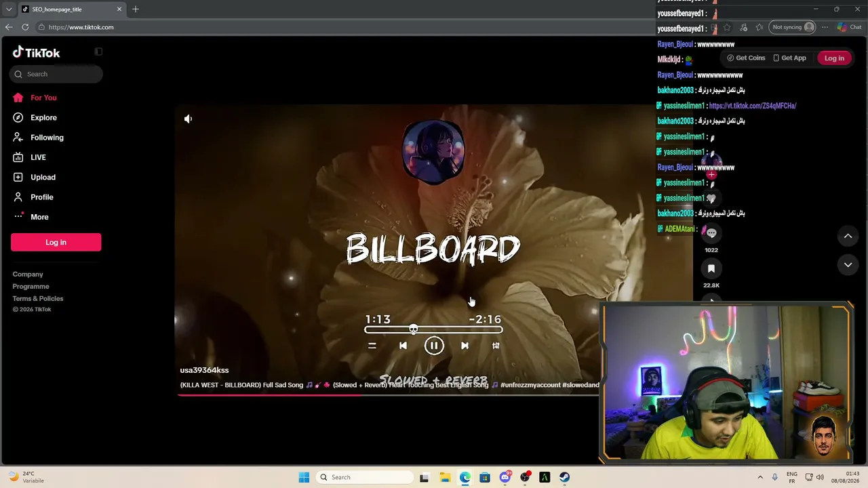Follow the creator with the plus badge
The height and width of the screenshot is (488, 868).
711,175
